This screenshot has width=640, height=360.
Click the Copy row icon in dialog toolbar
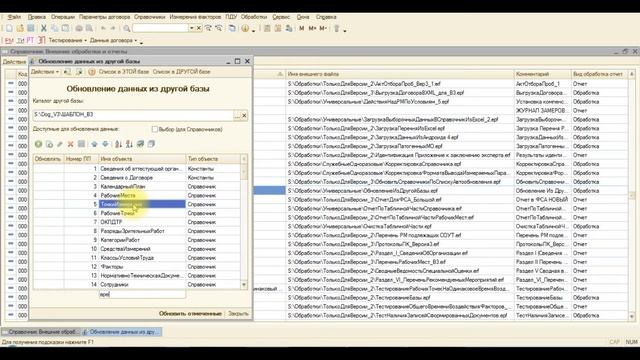click(49, 144)
